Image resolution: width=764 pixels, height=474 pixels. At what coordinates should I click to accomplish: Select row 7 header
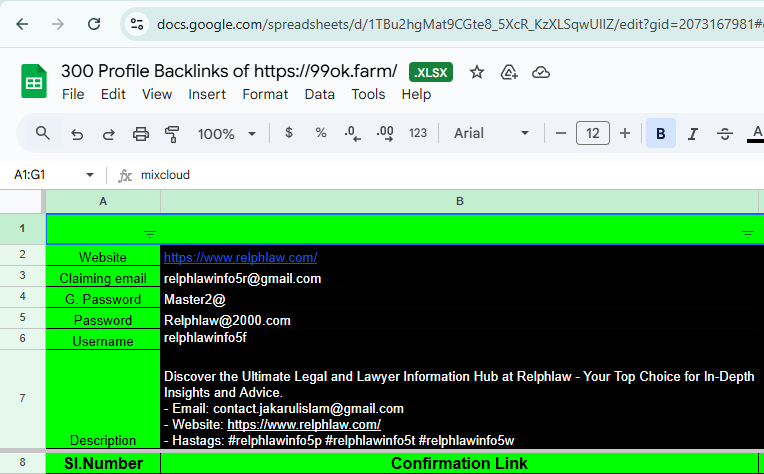[x=22, y=398]
